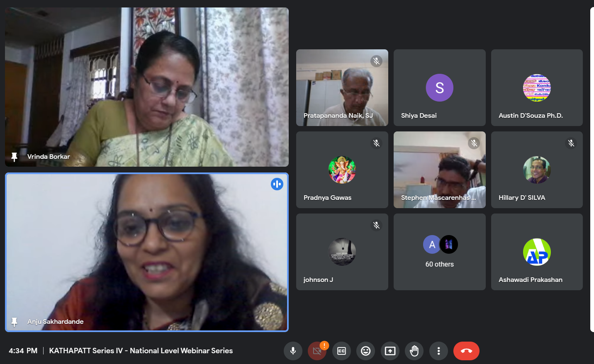Image resolution: width=594 pixels, height=364 pixels.
Task: Turn on the disabled camera button
Action: pos(317,351)
